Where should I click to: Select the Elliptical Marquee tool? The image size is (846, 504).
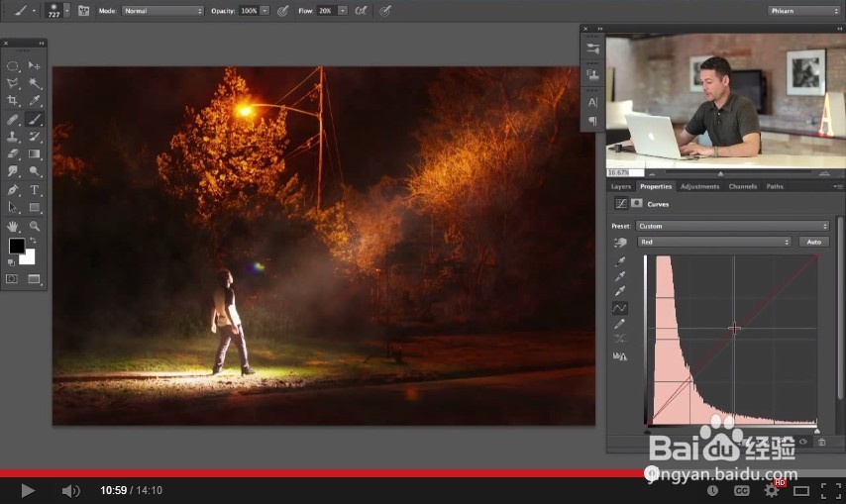(13, 65)
